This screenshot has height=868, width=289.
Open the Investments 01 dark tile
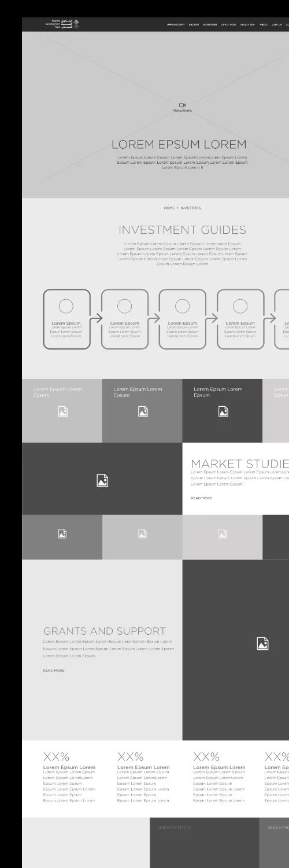click(x=205, y=843)
